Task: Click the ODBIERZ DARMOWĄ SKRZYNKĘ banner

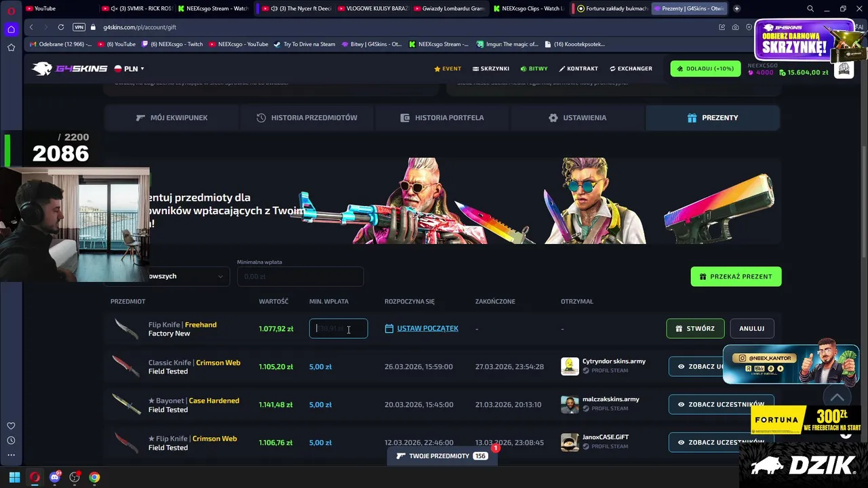Action: (x=804, y=41)
